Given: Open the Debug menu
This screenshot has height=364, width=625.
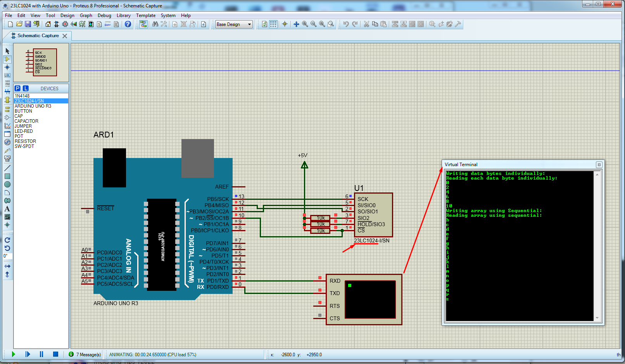Looking at the screenshot, I should pos(104,15).
